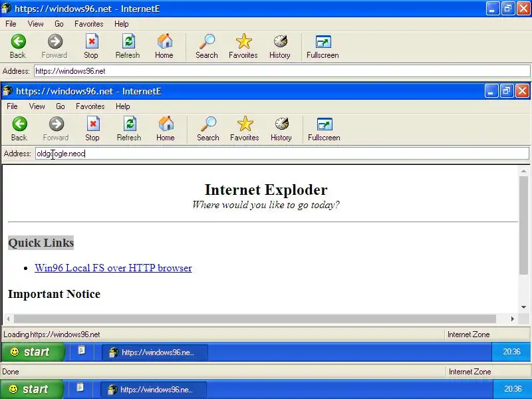
Task: Click Refresh in the outer window toolbar
Action: coord(128,47)
